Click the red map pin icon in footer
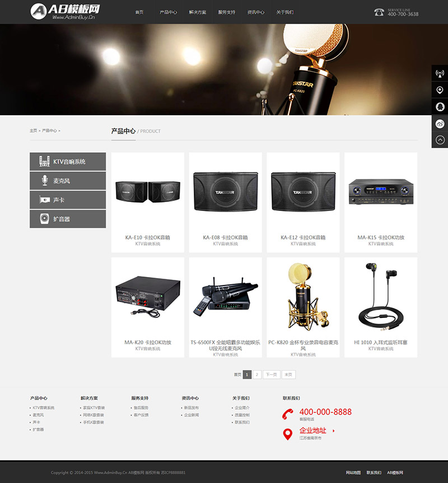 287,434
